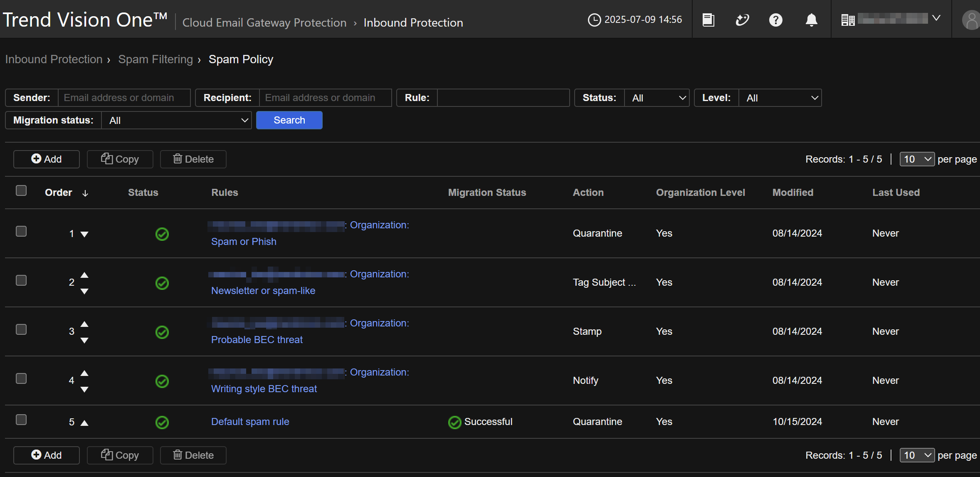Open the documentation notes icon in header

tap(708, 20)
